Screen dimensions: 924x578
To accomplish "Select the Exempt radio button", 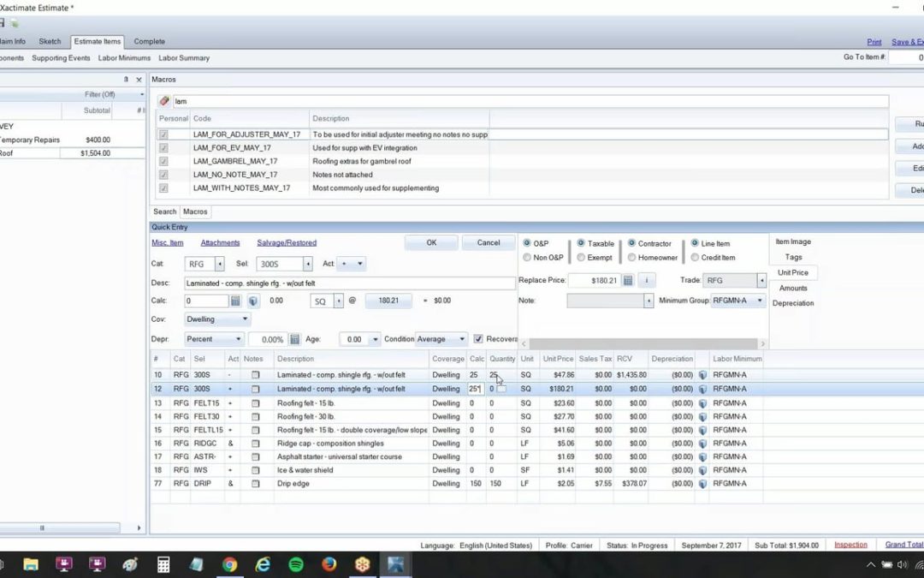I will tap(581, 257).
